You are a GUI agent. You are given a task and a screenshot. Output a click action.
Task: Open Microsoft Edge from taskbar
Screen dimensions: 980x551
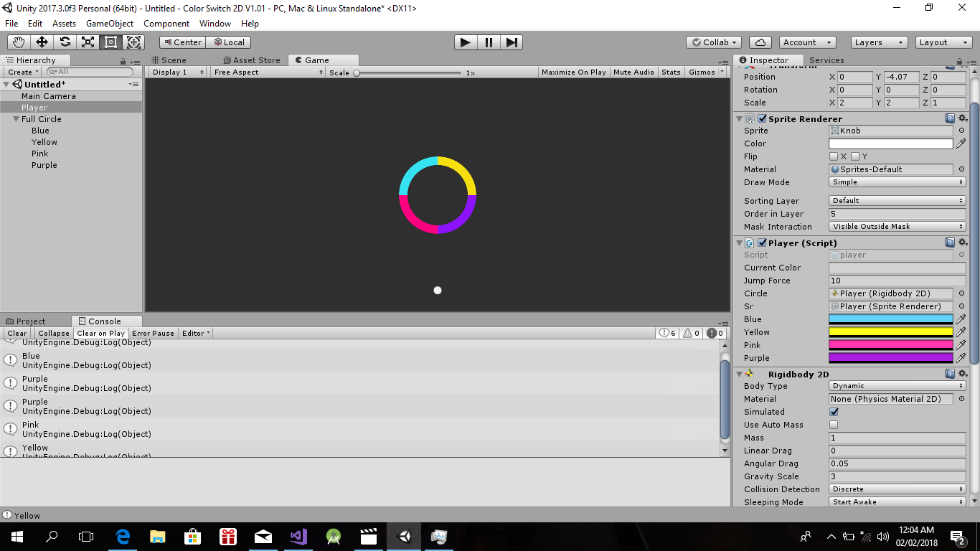[x=123, y=536]
